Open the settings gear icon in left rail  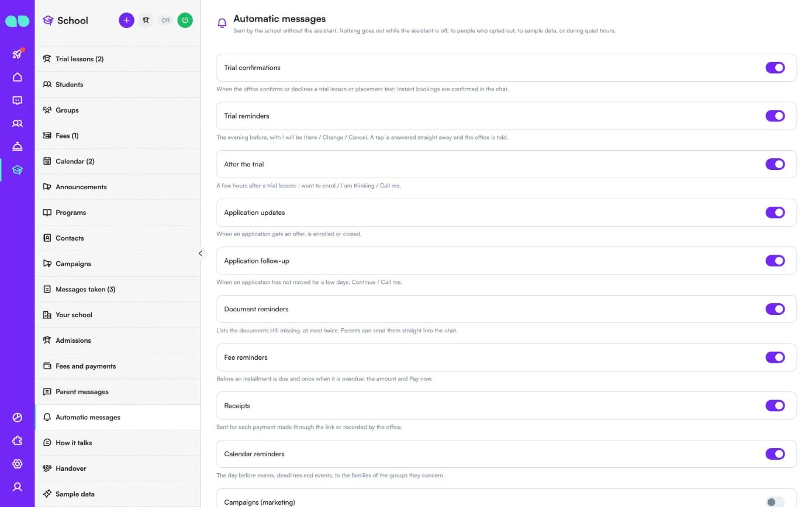18,464
